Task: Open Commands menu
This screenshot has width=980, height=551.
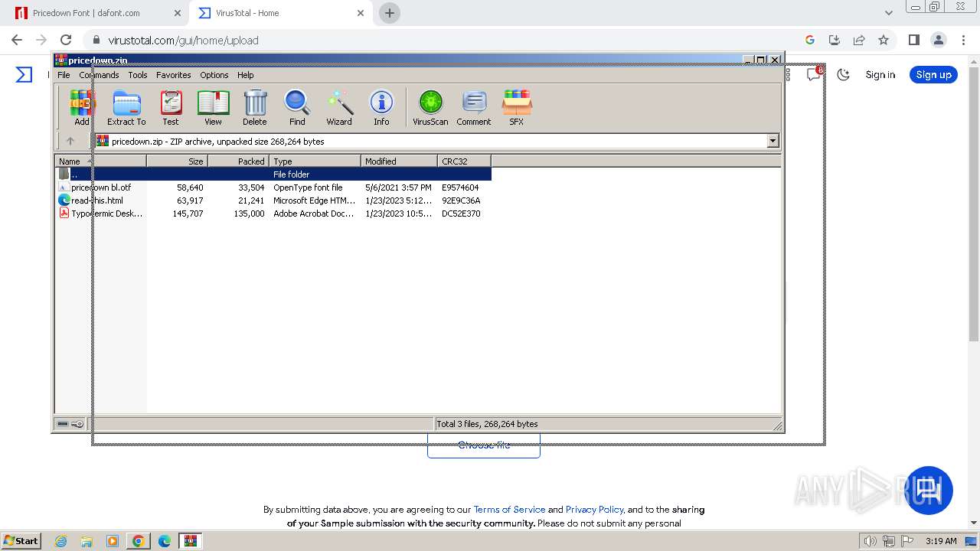Action: pyautogui.click(x=99, y=75)
